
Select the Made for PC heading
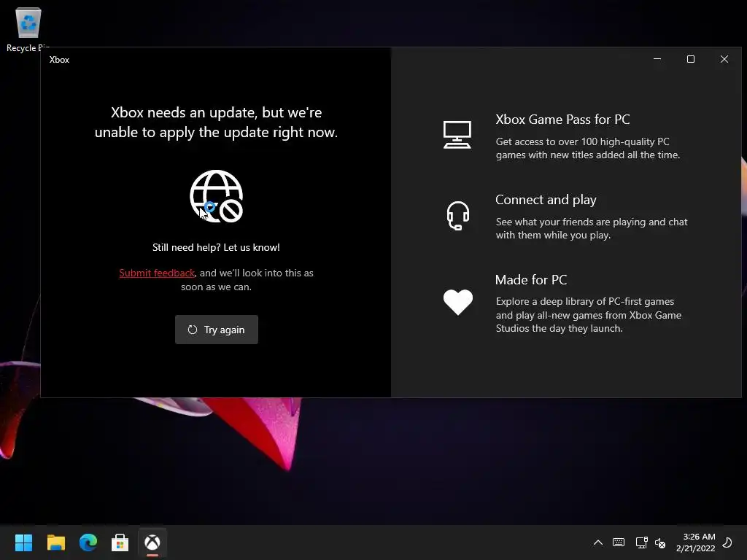[531, 280]
